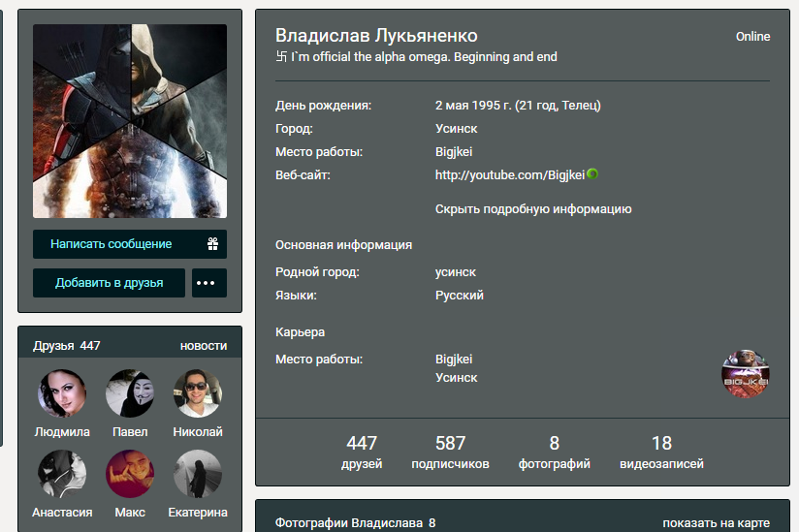Open the 447 друзей counter
The width and height of the screenshot is (799, 532).
(362, 452)
